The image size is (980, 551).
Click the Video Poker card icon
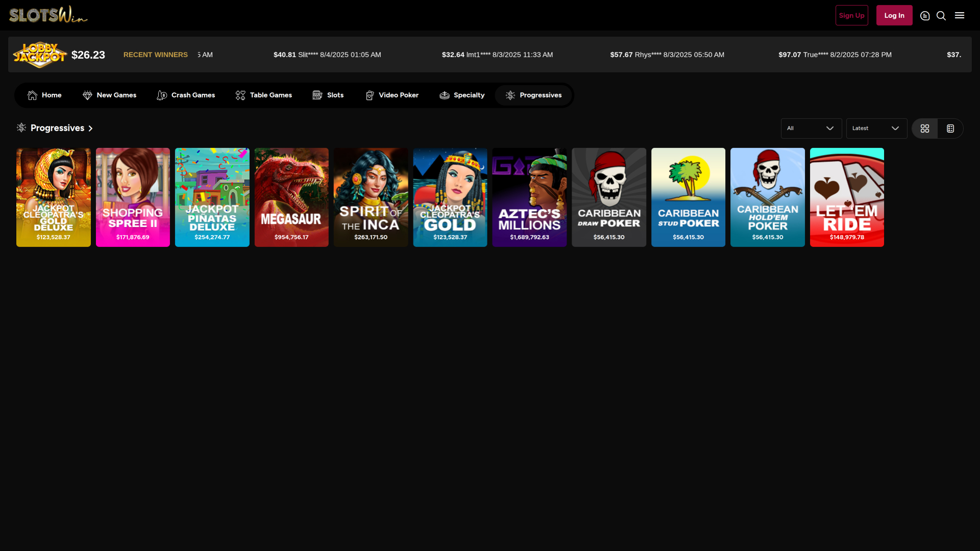(x=369, y=95)
